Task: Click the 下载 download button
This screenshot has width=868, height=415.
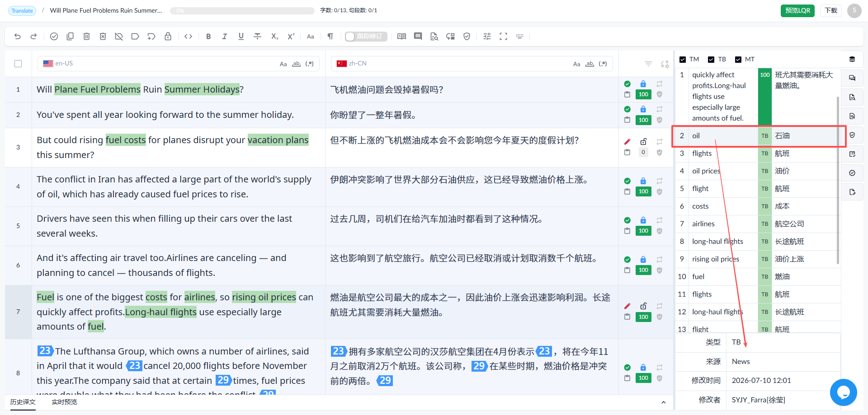Action: 831,10
